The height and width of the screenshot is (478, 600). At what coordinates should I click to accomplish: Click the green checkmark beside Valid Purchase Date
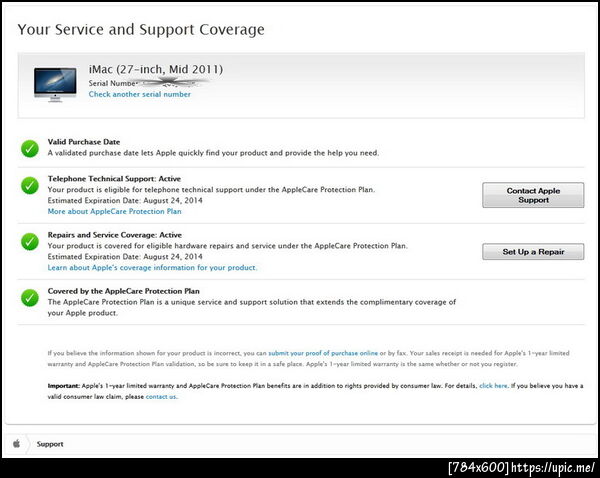tap(29, 148)
